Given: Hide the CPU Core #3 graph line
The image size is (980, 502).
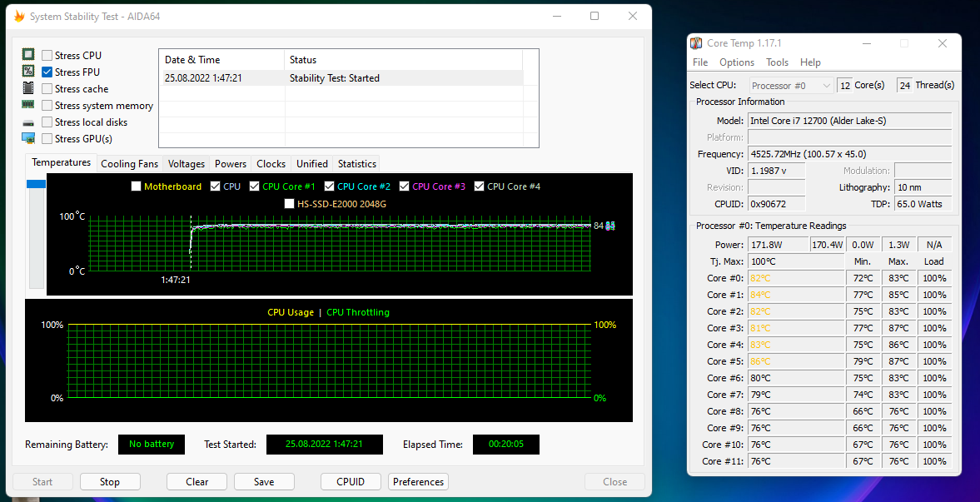Looking at the screenshot, I should pyautogui.click(x=405, y=186).
